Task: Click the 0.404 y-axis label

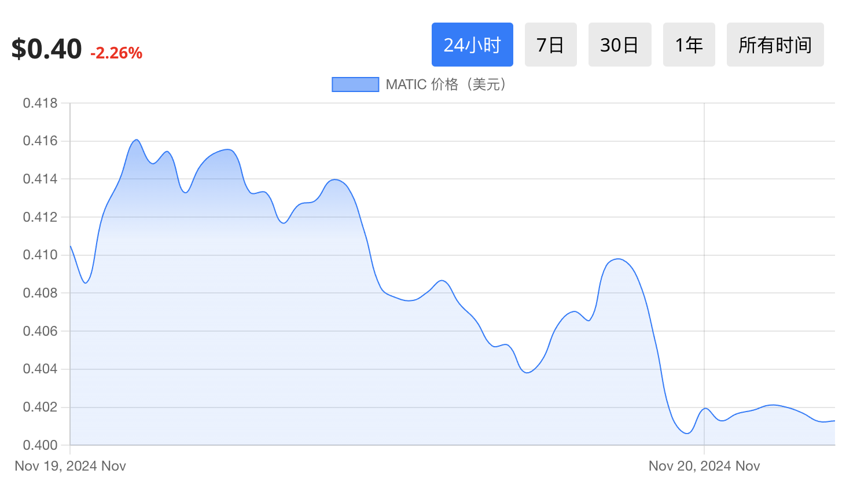Action: coord(41,369)
